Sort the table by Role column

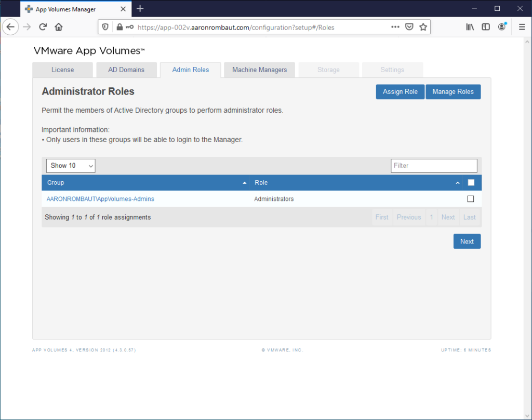(355, 183)
